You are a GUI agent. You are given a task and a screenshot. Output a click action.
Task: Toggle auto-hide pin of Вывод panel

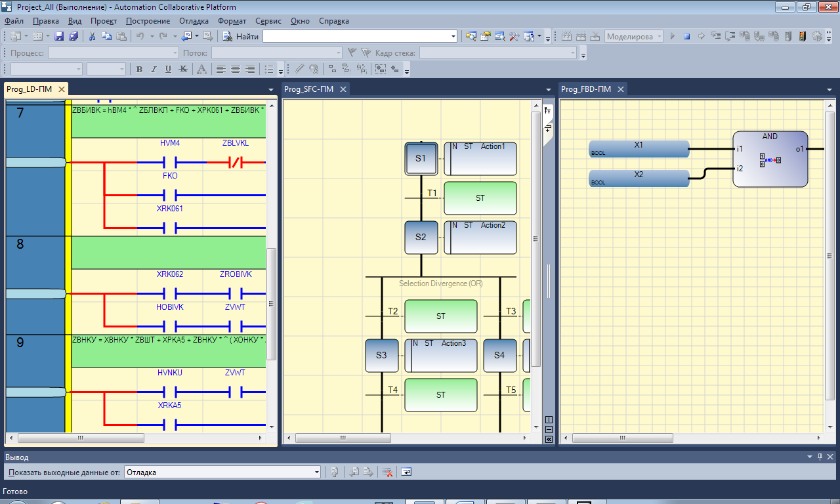(820, 457)
